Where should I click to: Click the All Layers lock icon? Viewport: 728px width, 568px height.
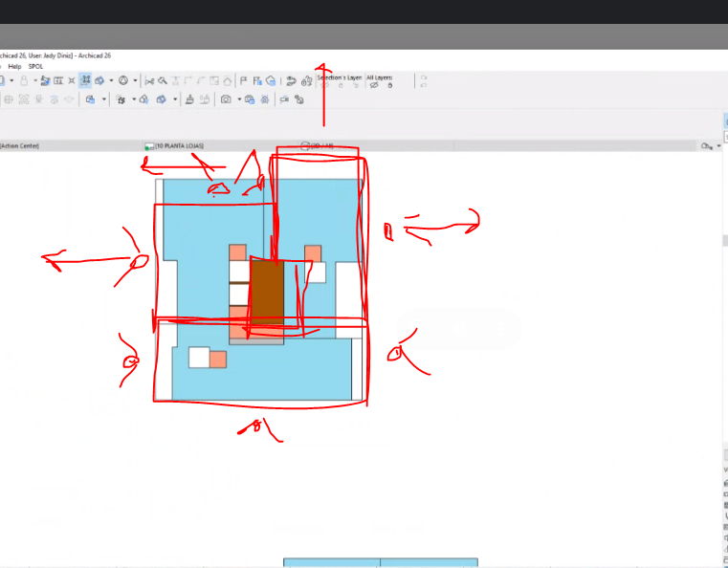[390, 85]
